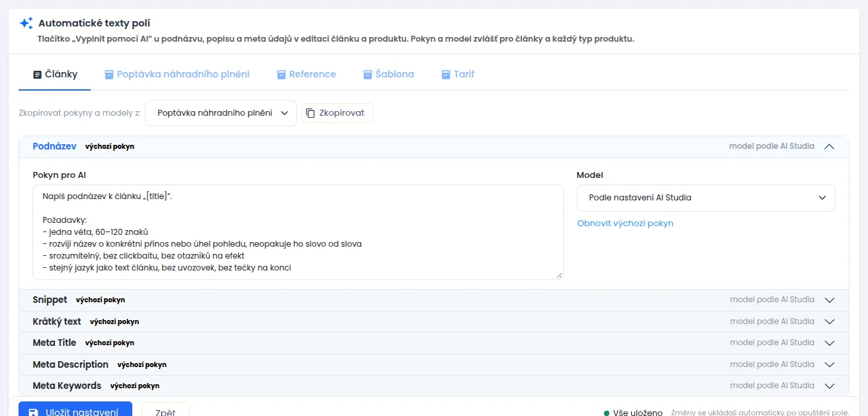Open the Šablona tab
The height and width of the screenshot is (416, 868).
[x=388, y=74]
